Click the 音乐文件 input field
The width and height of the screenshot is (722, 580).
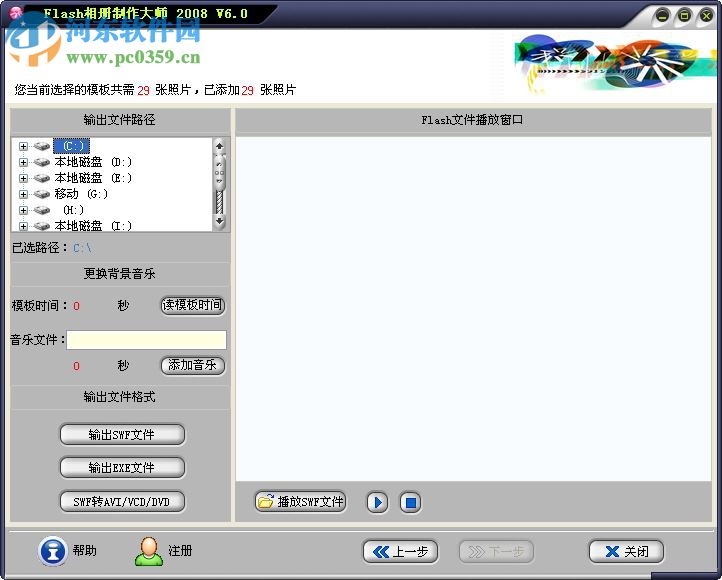point(146,340)
